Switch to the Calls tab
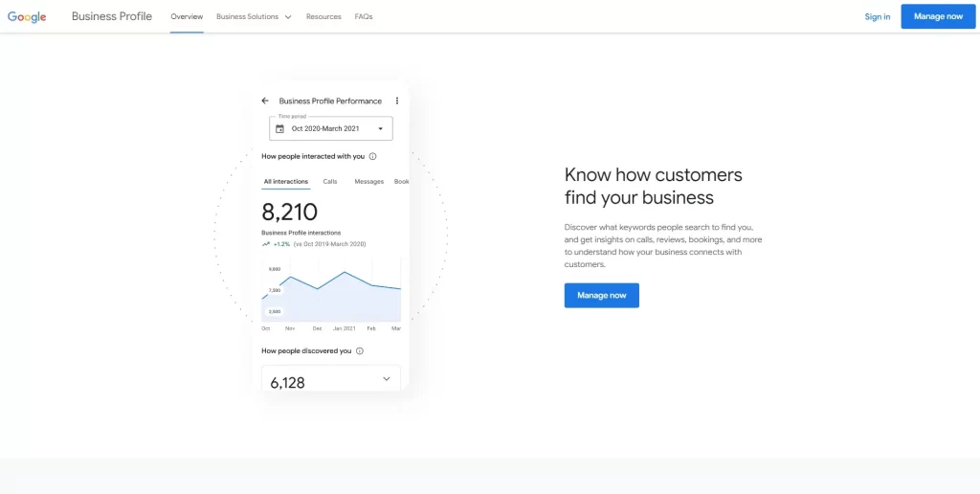Image resolution: width=980 pixels, height=494 pixels. tap(330, 181)
